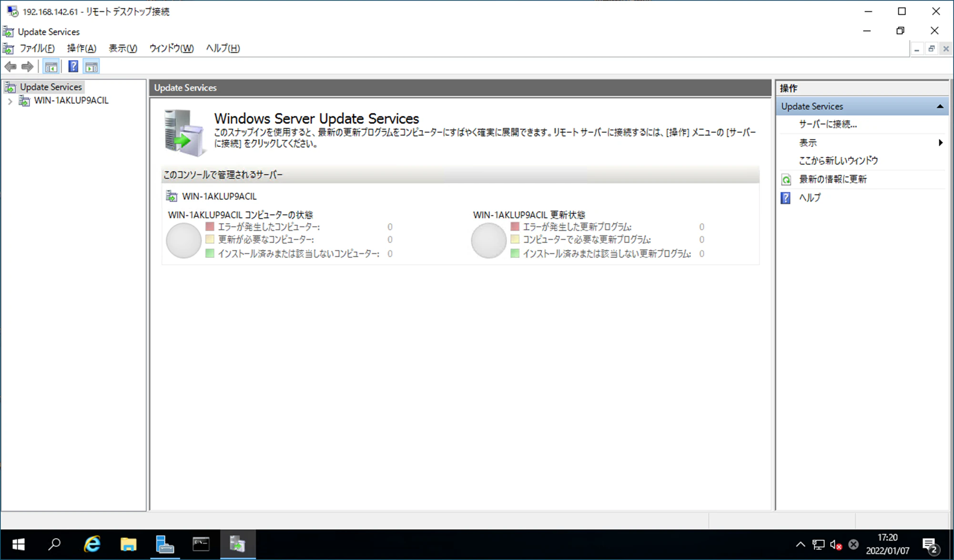Open Command Prompt from taskbar
The width and height of the screenshot is (954, 560).
coord(201,544)
